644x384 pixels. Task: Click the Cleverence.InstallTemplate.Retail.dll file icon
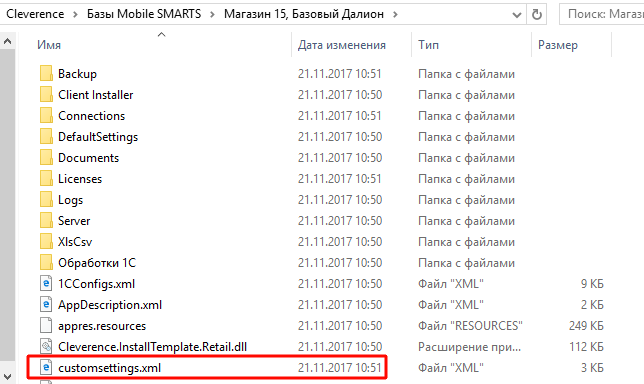[46, 346]
